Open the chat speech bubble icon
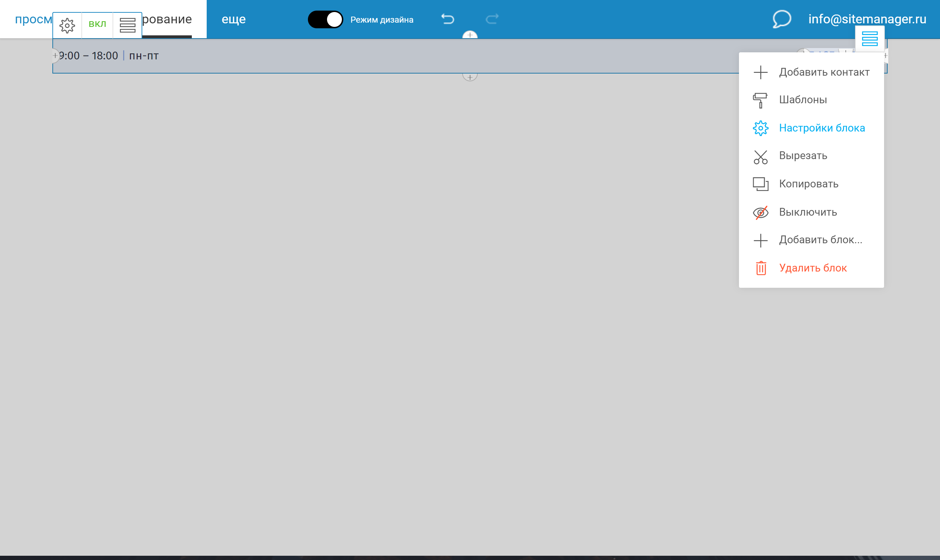Screen dimensions: 940x560 click(781, 19)
